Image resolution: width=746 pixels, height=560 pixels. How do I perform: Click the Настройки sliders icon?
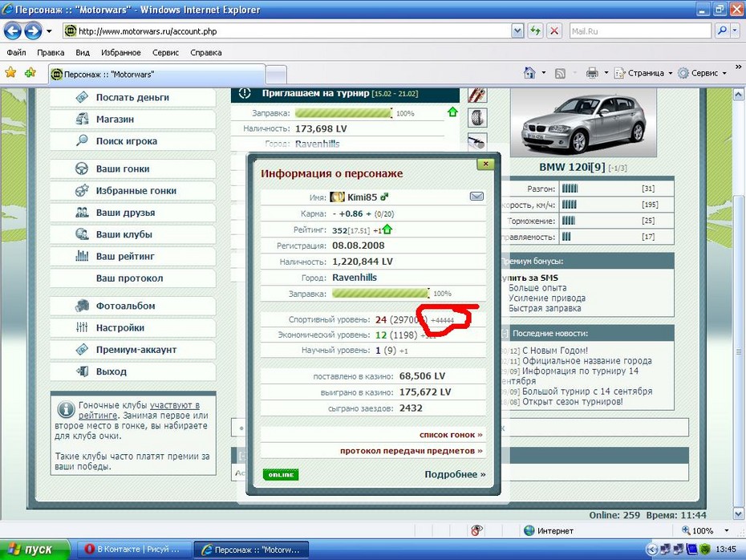coord(82,327)
